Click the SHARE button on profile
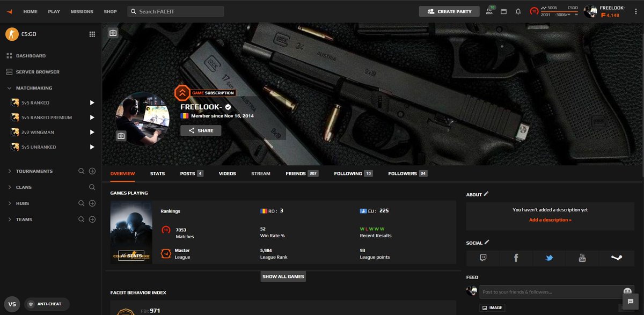 click(201, 130)
